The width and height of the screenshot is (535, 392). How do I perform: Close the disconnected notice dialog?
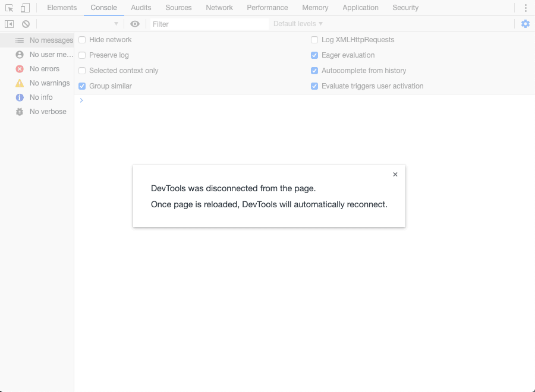[x=395, y=175]
